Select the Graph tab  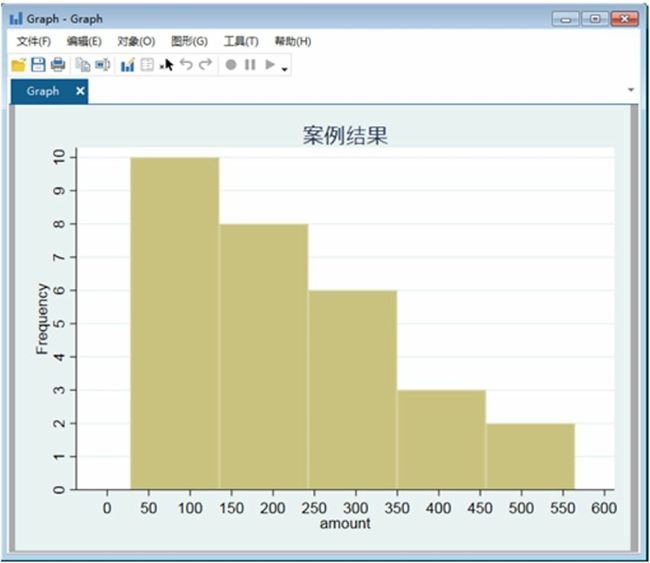tap(43, 91)
